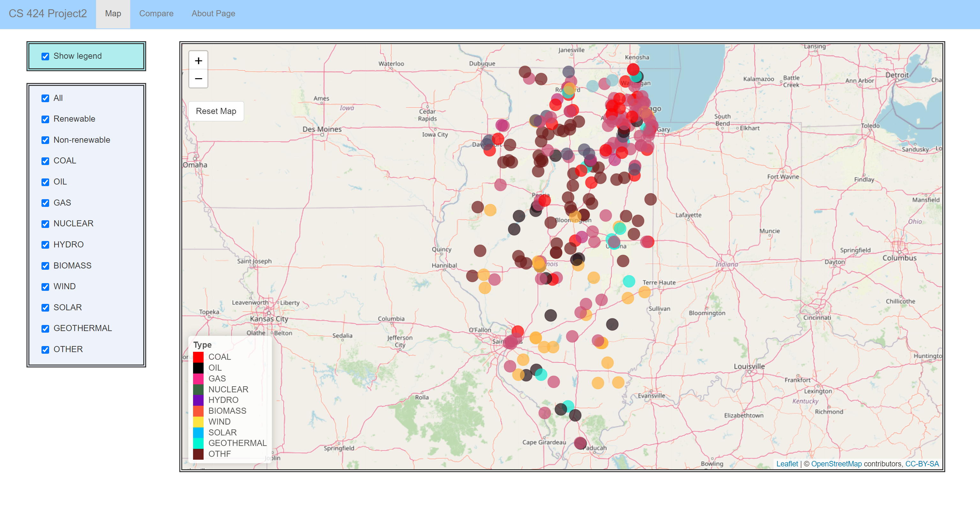Toggle the GEOTHERMAL filter checkbox
Image resolution: width=980 pixels, height=513 pixels.
point(45,328)
